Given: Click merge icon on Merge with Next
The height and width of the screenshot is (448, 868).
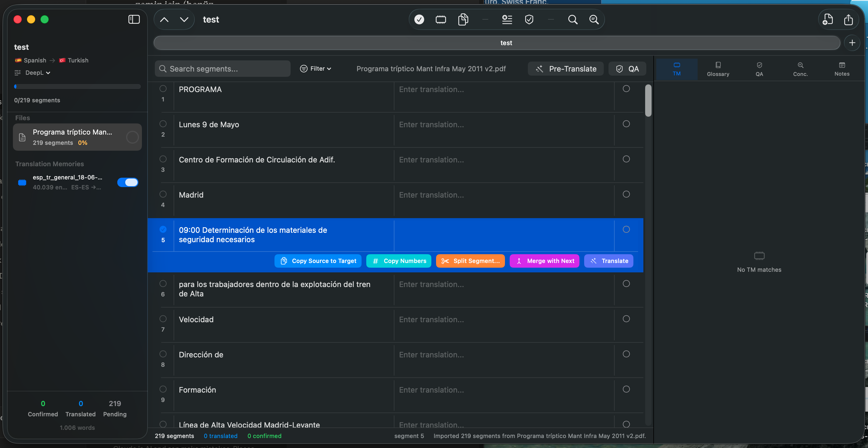Looking at the screenshot, I should click(519, 261).
